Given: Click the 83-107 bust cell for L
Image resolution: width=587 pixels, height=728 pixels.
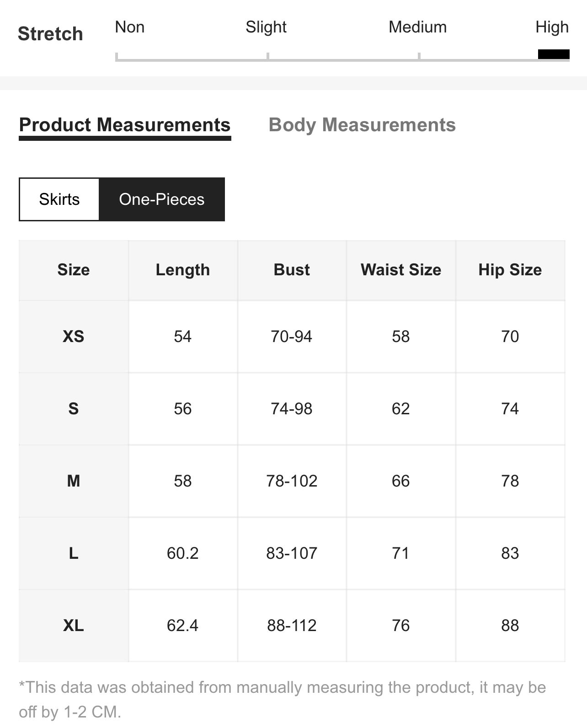Looking at the screenshot, I should 292,553.
